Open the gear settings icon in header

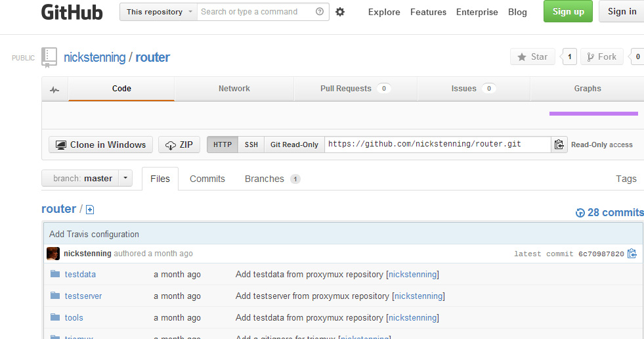[340, 12]
